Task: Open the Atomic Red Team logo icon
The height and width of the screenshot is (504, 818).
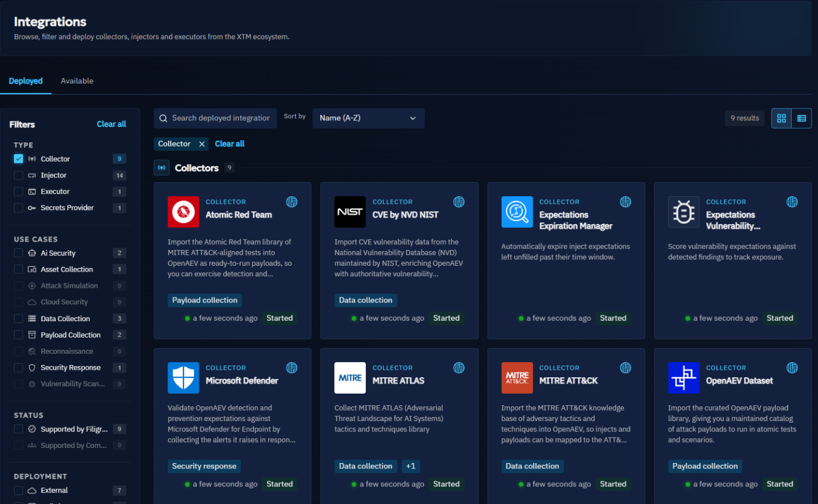Action: [x=183, y=212]
